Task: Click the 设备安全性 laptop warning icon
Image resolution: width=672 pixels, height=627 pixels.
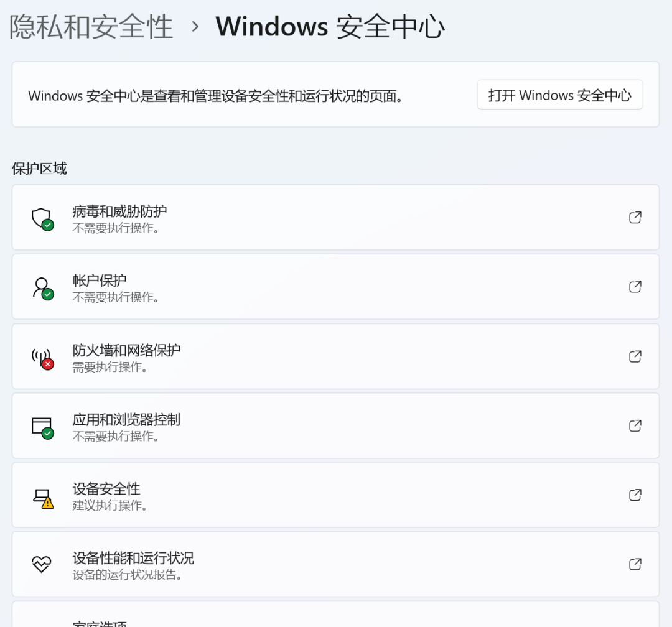Action: click(44, 498)
